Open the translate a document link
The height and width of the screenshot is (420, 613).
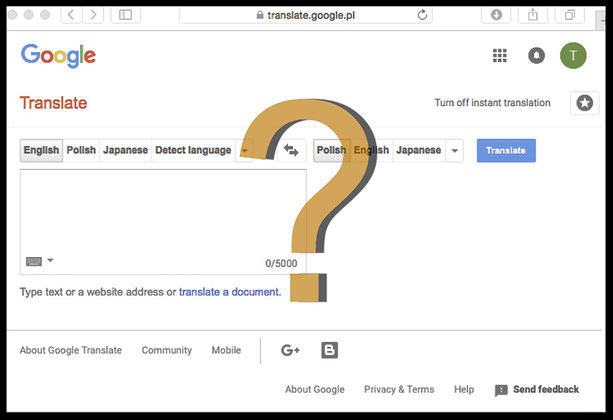[x=230, y=292]
